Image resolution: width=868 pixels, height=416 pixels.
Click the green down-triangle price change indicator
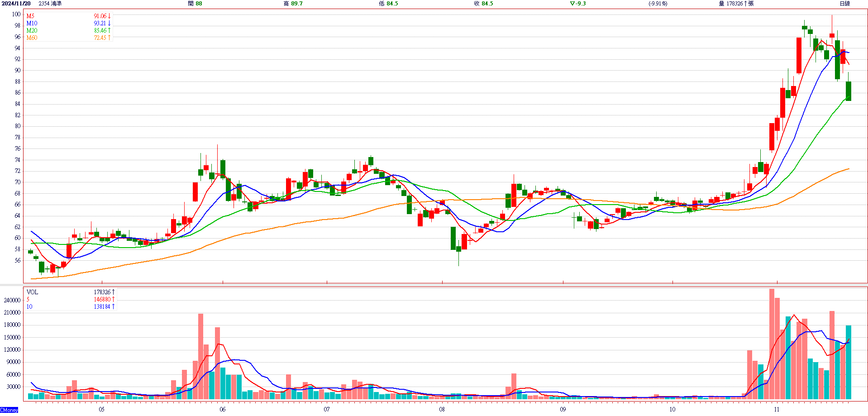572,4
